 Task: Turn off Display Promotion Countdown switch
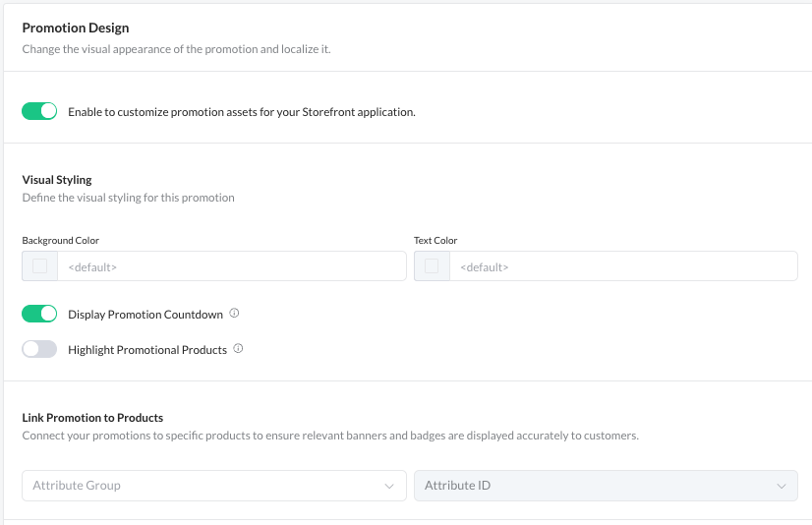(x=39, y=314)
